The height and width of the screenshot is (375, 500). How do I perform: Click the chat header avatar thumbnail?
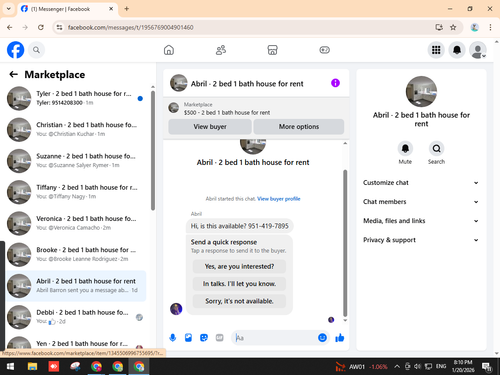[x=179, y=83]
